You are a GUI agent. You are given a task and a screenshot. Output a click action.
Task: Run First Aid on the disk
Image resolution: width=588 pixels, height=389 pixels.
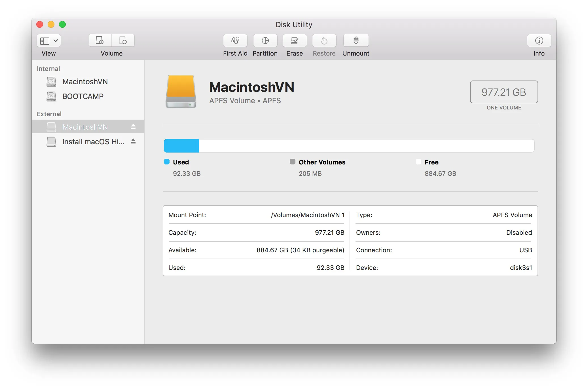point(235,41)
